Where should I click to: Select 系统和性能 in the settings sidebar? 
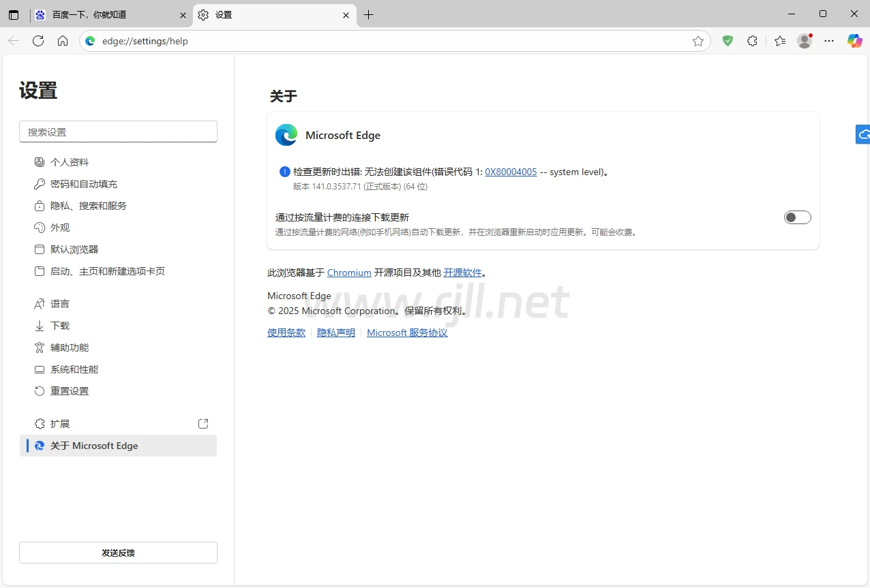click(x=74, y=369)
